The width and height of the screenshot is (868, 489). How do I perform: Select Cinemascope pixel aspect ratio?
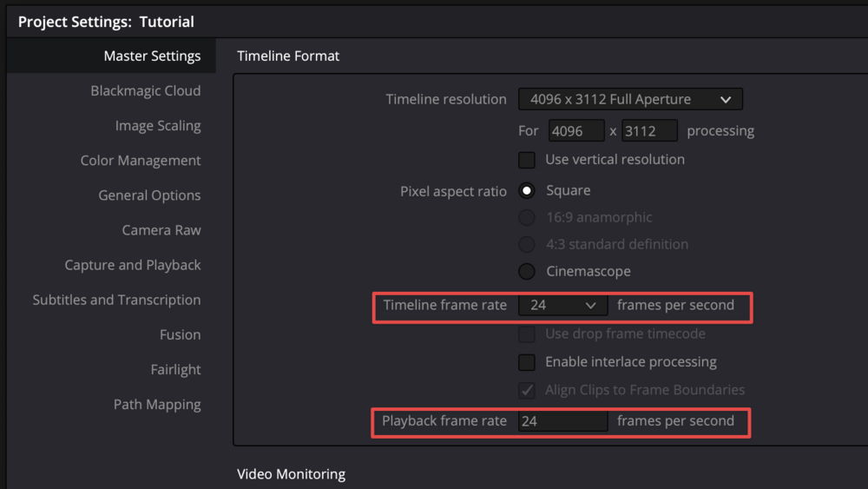tap(527, 272)
